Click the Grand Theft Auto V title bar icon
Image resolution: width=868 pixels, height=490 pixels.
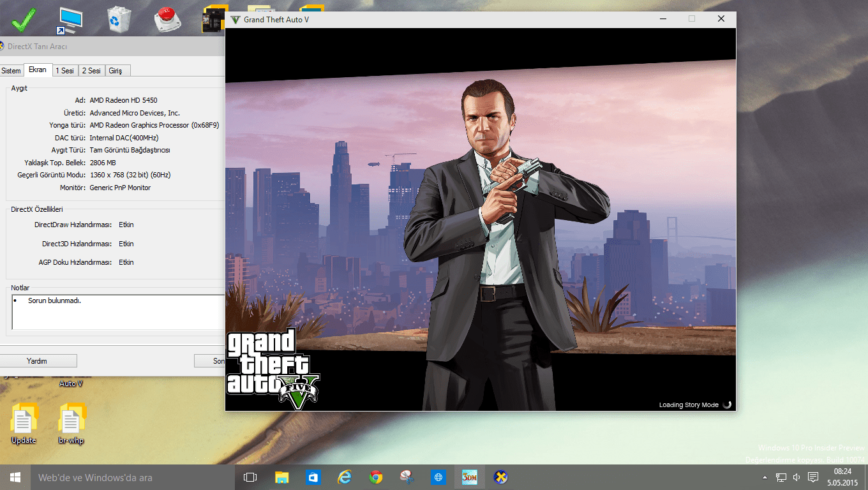point(236,19)
